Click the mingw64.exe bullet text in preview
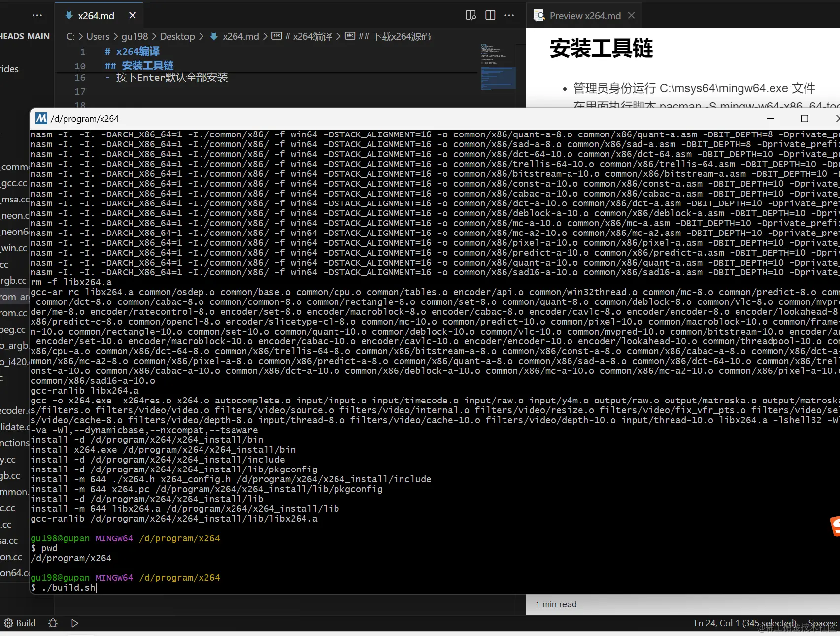Image resolution: width=840 pixels, height=636 pixels. click(x=694, y=88)
